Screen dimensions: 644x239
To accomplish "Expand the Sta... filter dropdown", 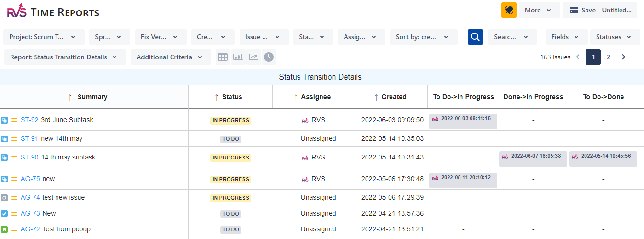I will pos(312,37).
